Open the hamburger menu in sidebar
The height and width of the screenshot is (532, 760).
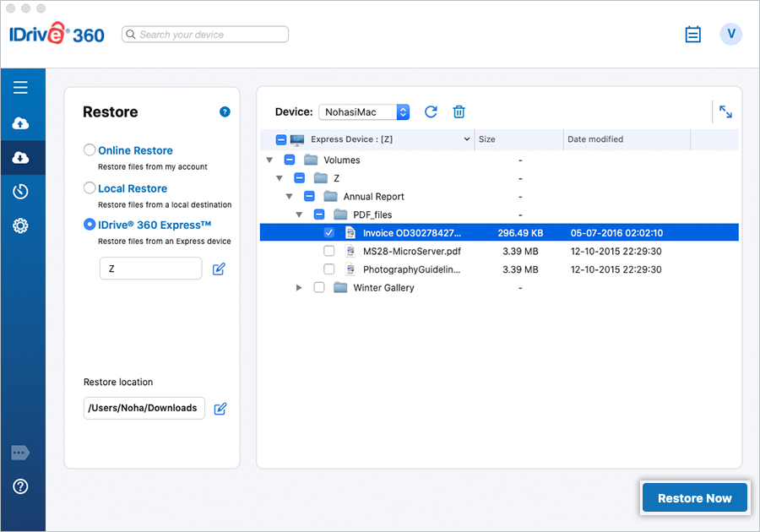point(21,87)
